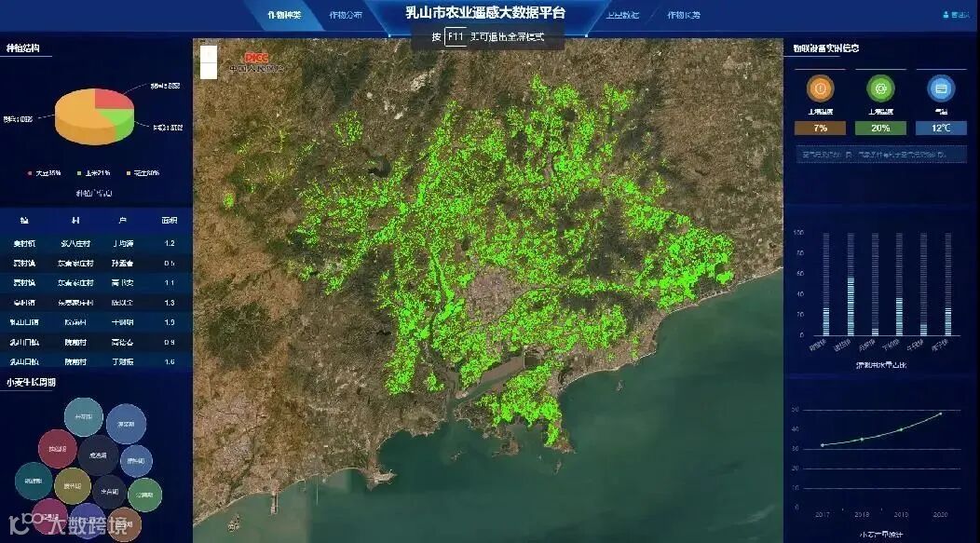
Task: Click the table row with area 0.9
Action: [x=96, y=343]
